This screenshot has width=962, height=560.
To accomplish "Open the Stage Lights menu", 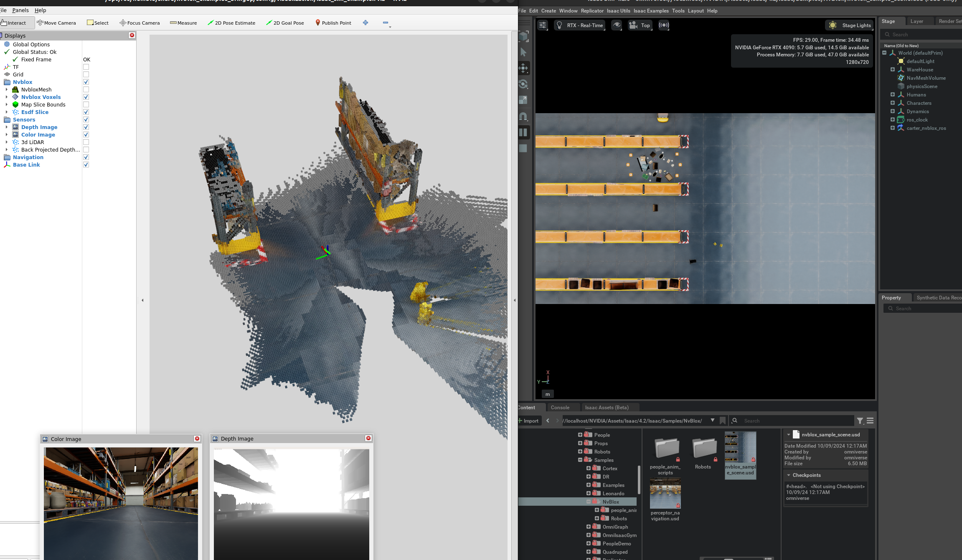I will pos(850,25).
